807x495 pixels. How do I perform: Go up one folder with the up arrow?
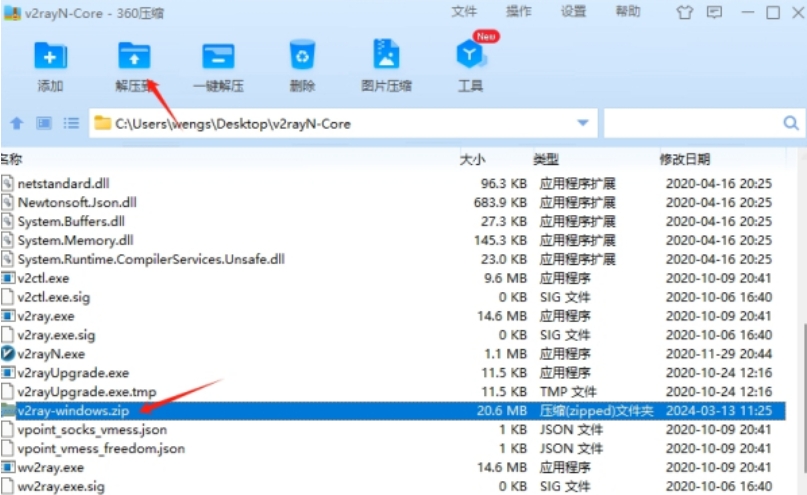(x=16, y=123)
